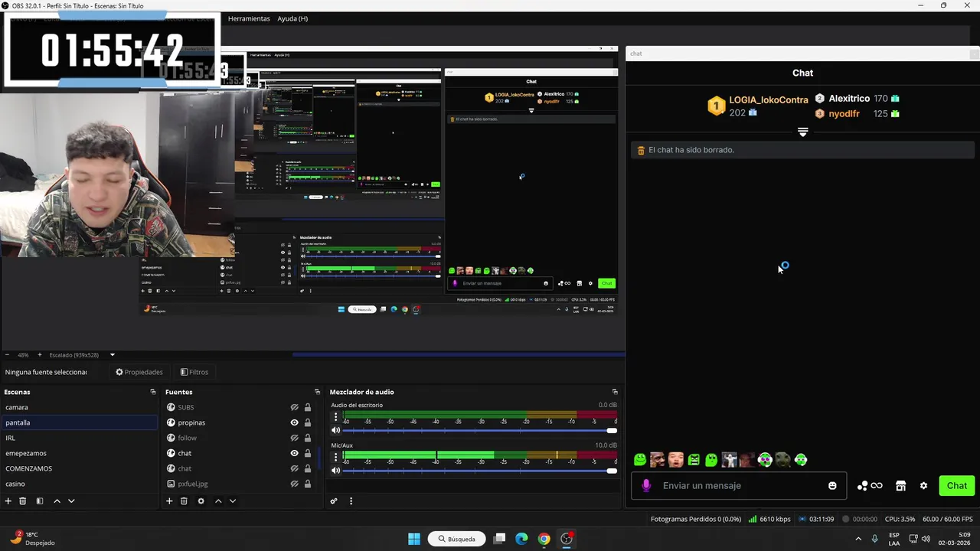Viewport: 980px width, 551px height.
Task: Open Herramientas menu
Action: [249, 18]
